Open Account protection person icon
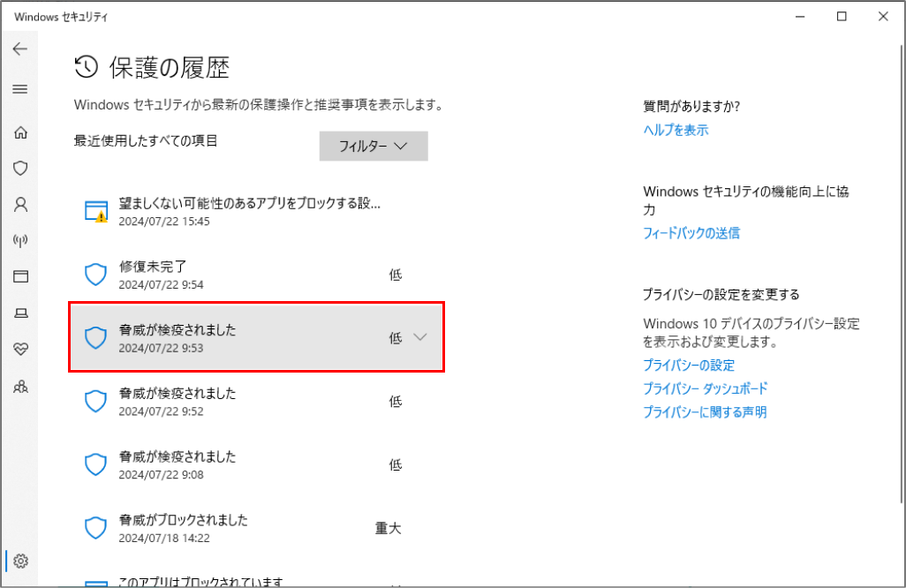 coord(21,205)
